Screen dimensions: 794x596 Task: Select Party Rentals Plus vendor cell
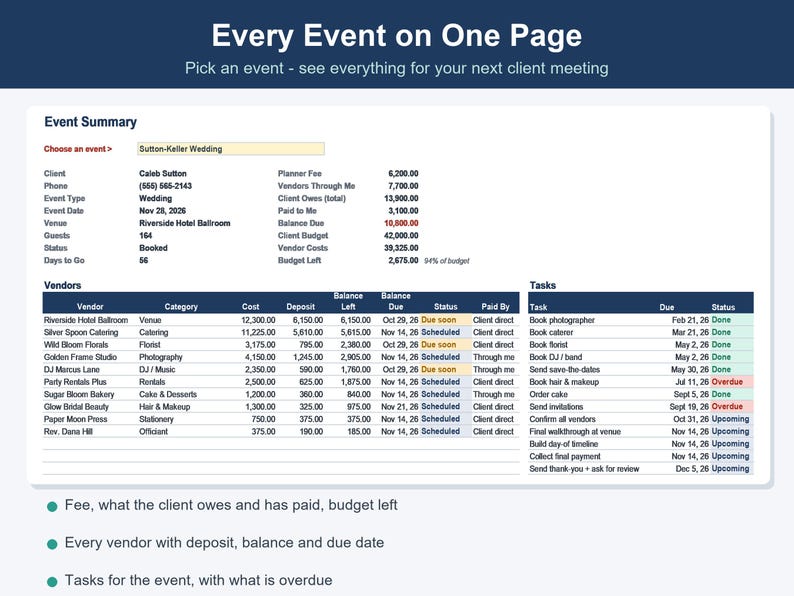pos(75,382)
